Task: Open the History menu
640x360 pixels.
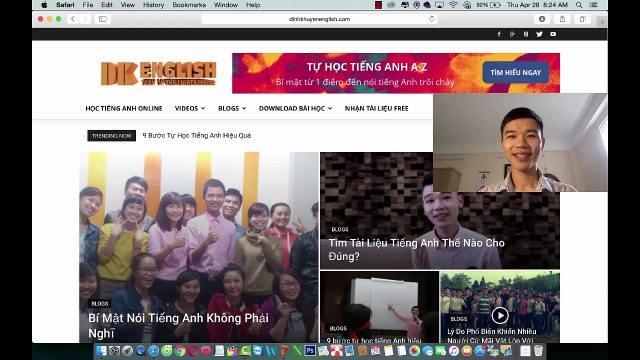Action: pos(153,5)
